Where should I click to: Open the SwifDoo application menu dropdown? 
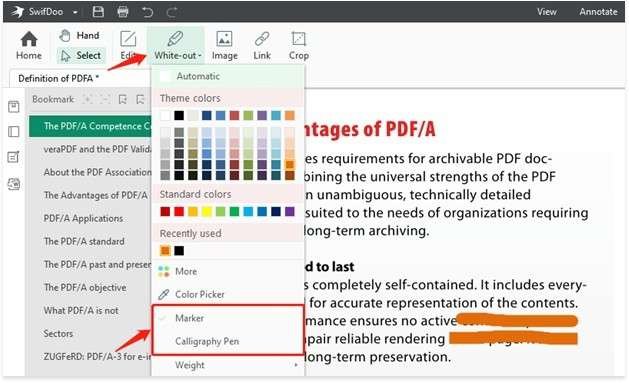click(x=75, y=12)
